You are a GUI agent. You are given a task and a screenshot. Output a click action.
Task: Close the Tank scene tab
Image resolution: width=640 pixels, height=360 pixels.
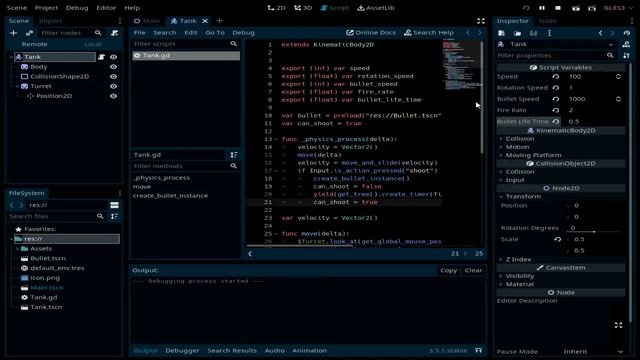(x=205, y=21)
